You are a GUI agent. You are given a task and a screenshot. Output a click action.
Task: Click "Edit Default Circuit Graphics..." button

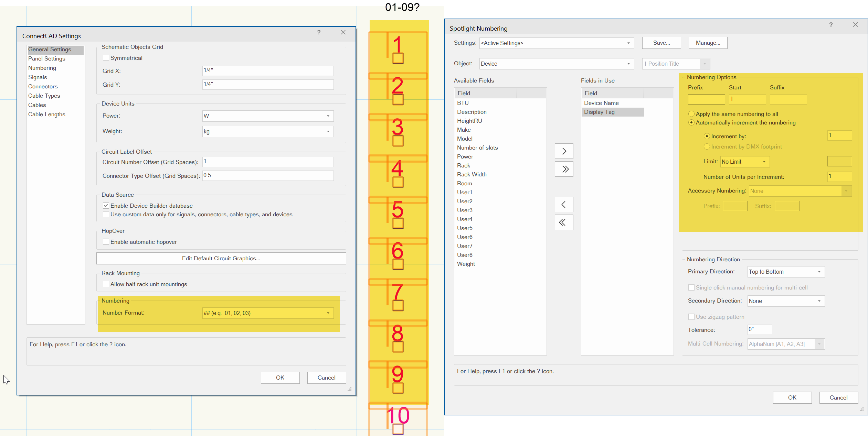coord(221,258)
